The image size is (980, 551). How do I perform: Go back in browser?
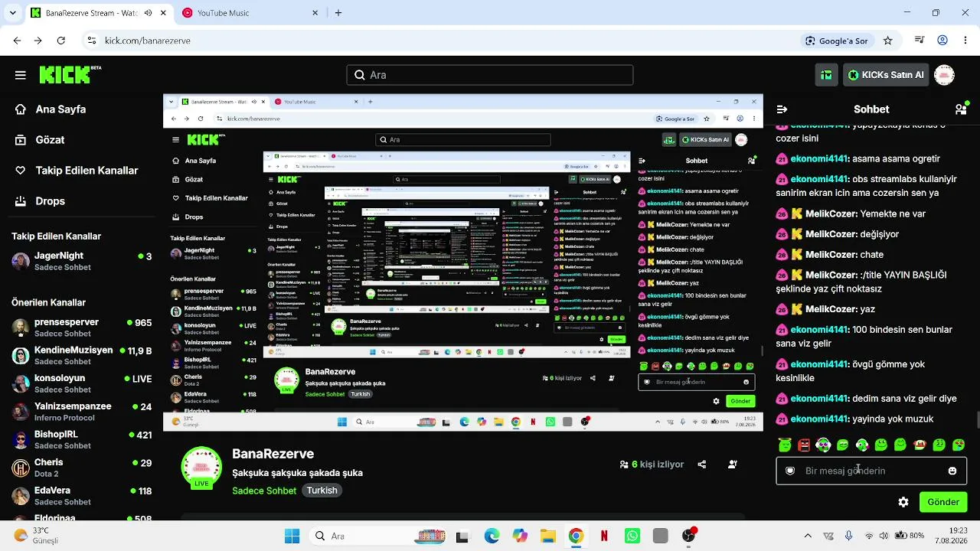point(17,41)
